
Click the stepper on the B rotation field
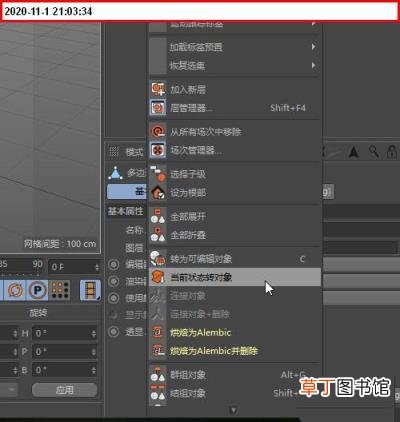pyautogui.click(x=94, y=370)
